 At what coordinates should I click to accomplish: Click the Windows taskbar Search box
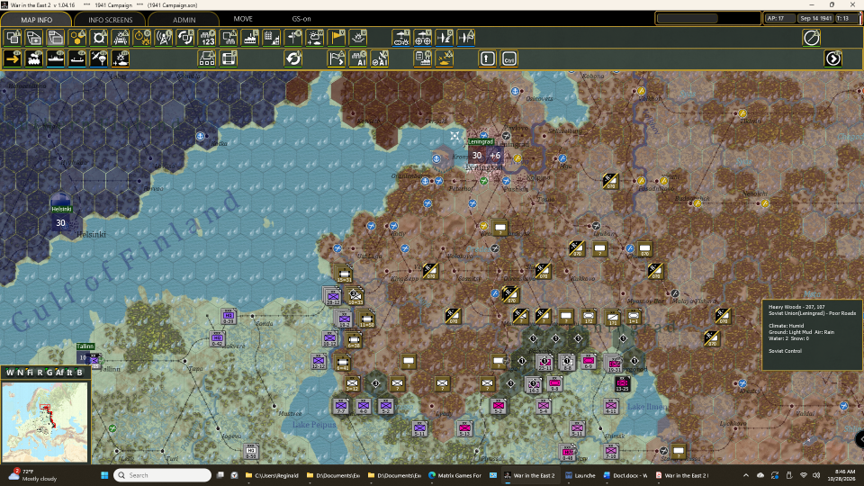coord(163,475)
